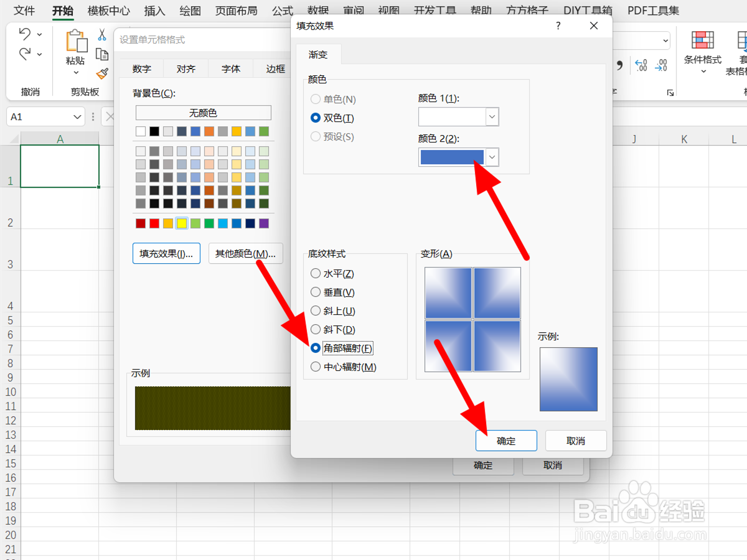The height and width of the screenshot is (560, 747).
Task: Switch to the 方方格子 ribbon tab
Action: 527,11
